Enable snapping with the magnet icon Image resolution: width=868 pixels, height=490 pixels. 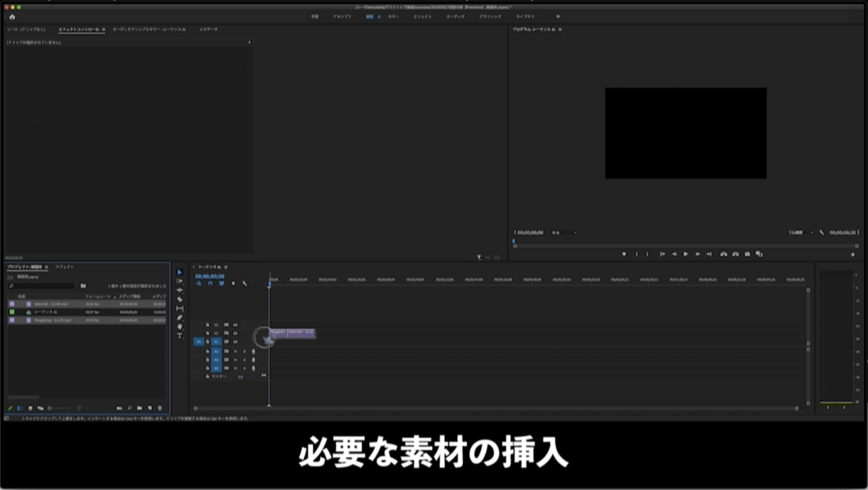click(212, 283)
